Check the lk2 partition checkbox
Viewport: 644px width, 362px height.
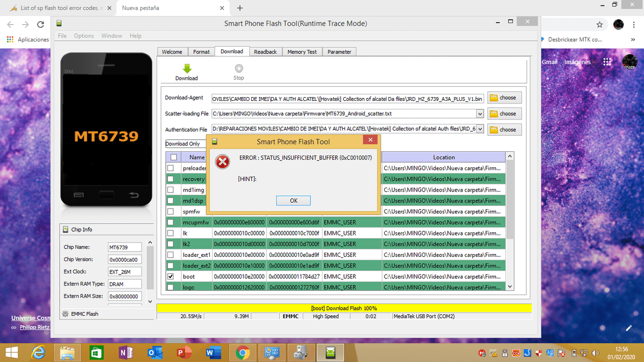(171, 244)
